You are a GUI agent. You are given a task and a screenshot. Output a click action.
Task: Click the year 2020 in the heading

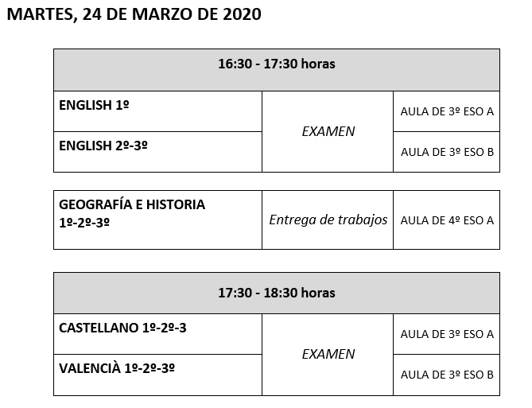[242, 15]
